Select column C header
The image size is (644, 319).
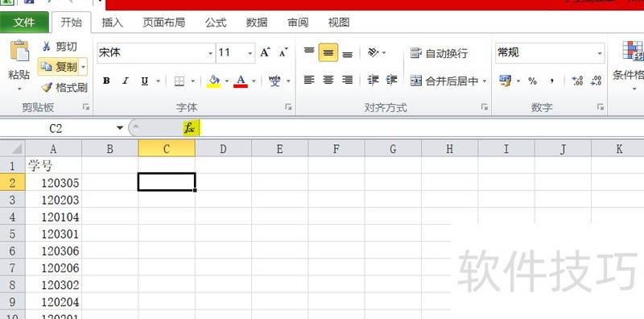167,149
